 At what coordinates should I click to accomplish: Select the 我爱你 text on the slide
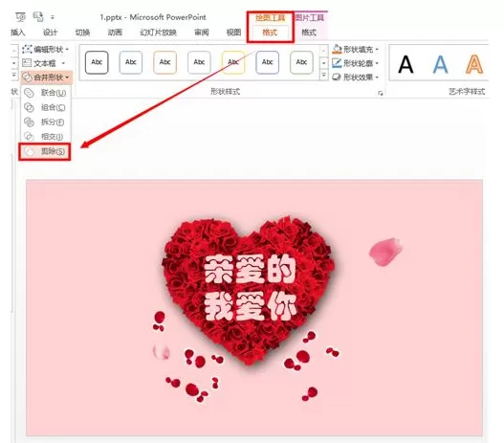click(250, 306)
